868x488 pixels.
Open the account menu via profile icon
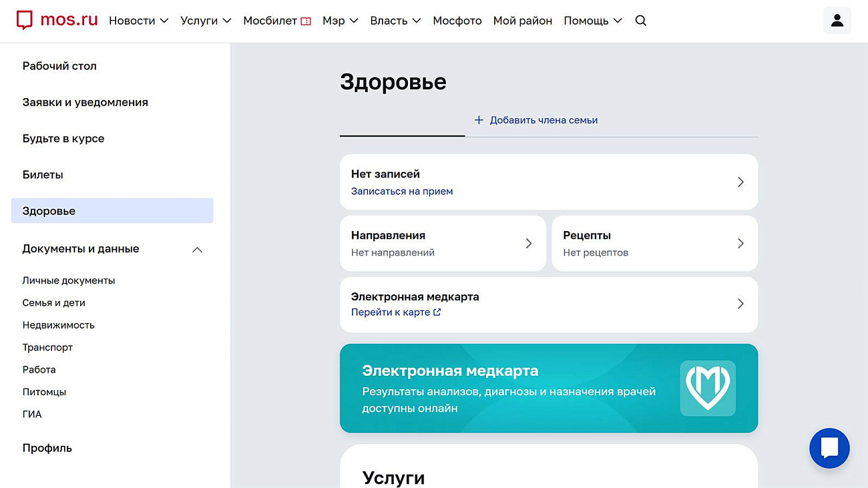837,21
